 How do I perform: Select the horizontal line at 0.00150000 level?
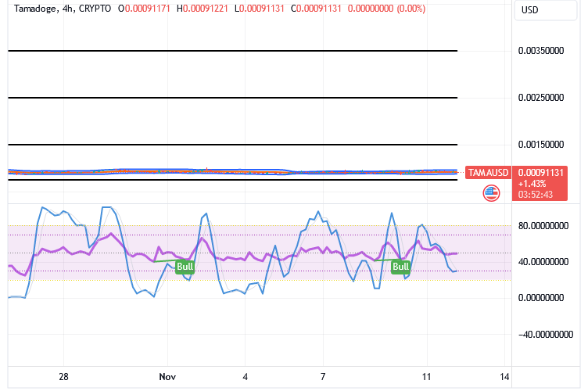click(232, 145)
